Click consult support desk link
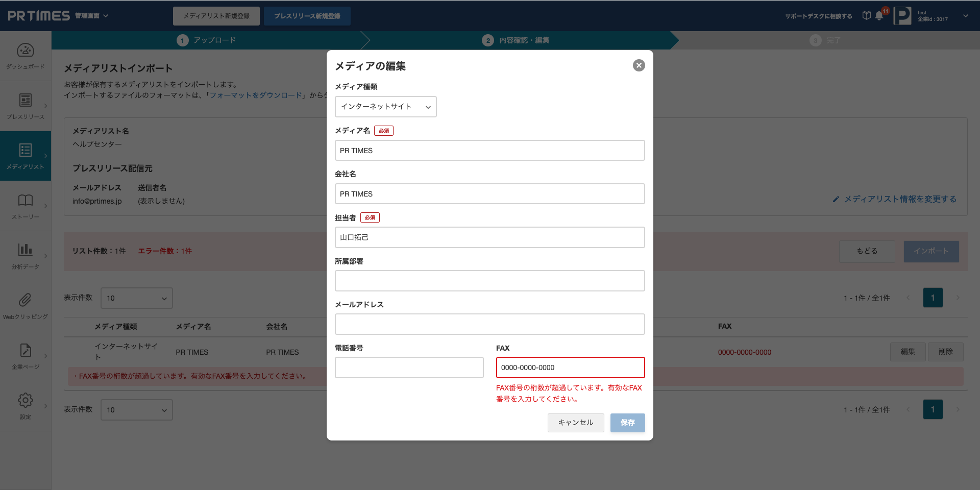This screenshot has height=490, width=980. (819, 16)
